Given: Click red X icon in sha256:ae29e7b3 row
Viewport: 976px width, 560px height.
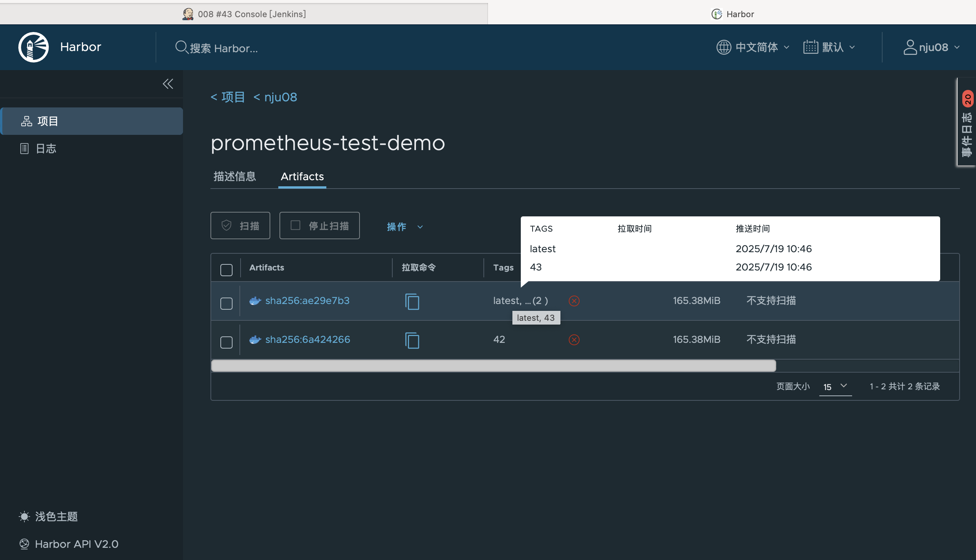Looking at the screenshot, I should pos(574,301).
